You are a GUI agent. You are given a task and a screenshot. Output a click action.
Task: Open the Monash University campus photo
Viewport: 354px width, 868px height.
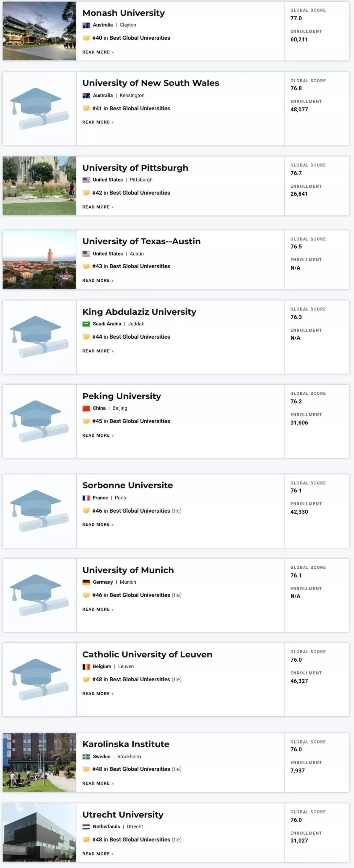tap(39, 31)
